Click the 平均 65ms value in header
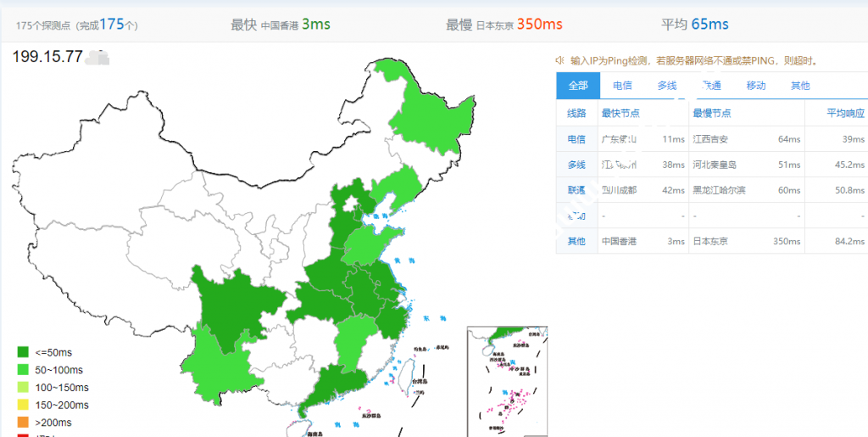This screenshot has width=868, height=437. pos(709,25)
